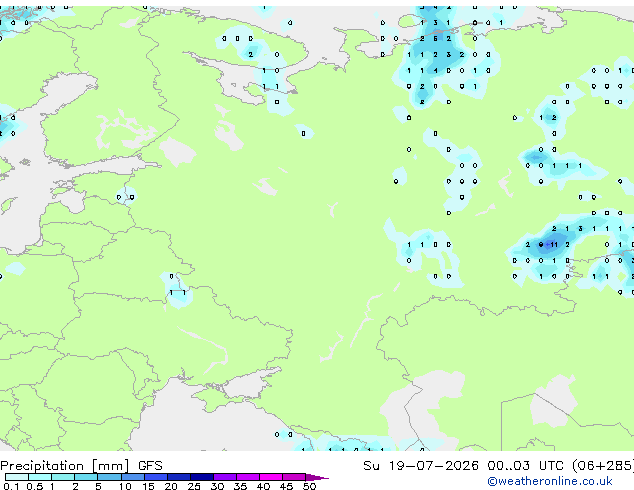Screen dimensions: 634x490
Task: Click the '25' legend scale label
Action: [194, 486]
